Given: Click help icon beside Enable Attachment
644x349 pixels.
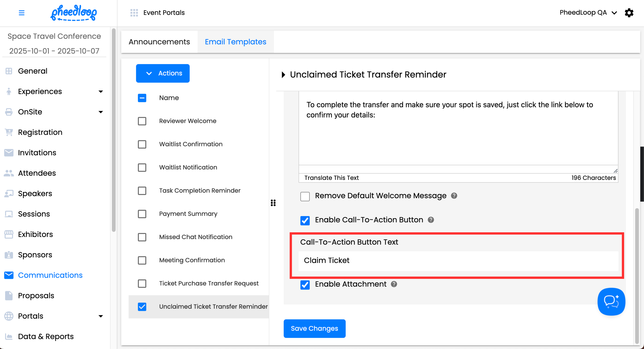Looking at the screenshot, I should (x=394, y=284).
